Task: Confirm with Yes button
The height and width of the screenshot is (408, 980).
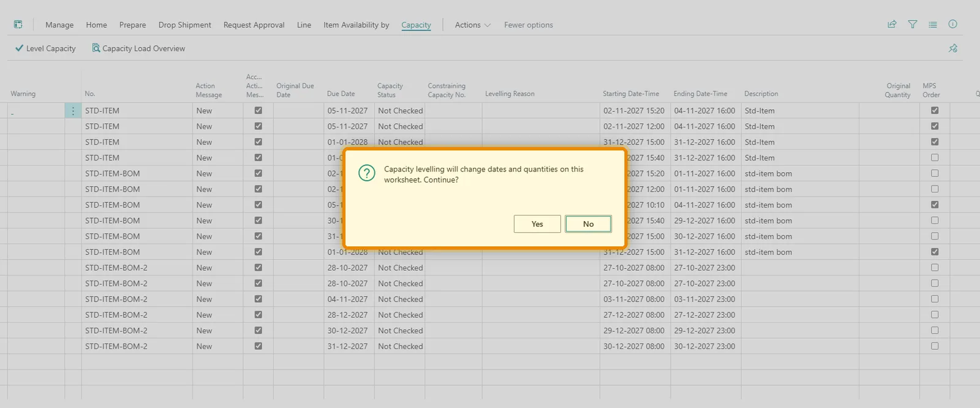Action: [537, 224]
